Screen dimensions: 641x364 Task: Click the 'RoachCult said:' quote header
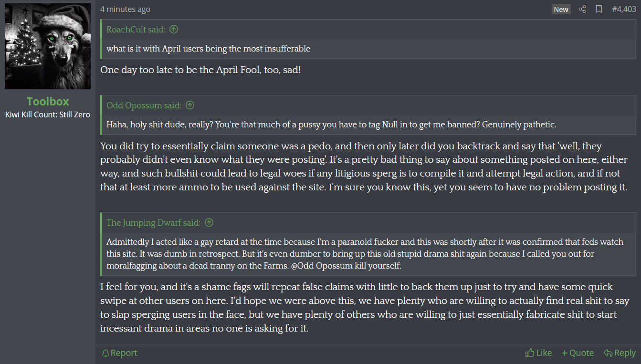136,30
